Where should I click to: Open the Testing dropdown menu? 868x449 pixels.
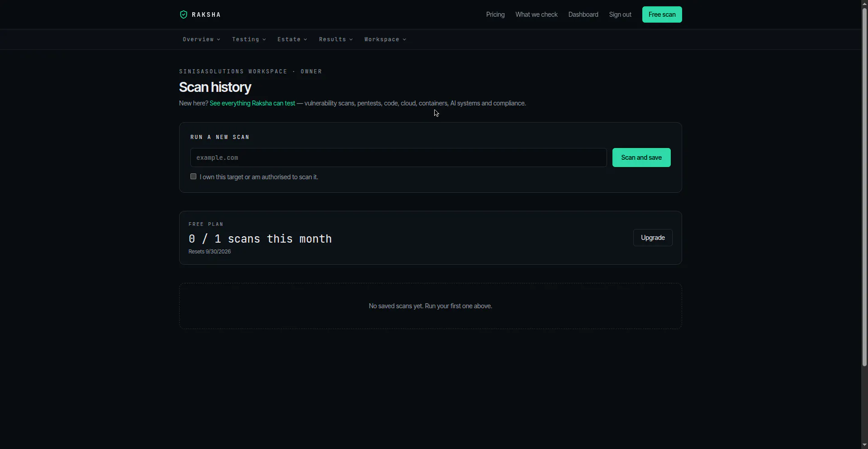click(x=249, y=39)
